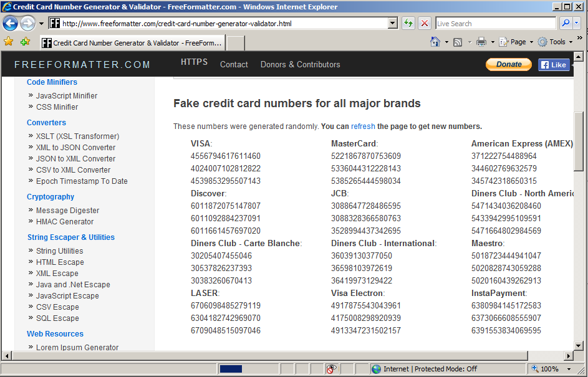Click horizontal scrollbar left arrow
Viewport: 588px width, 377px height.
(7, 355)
